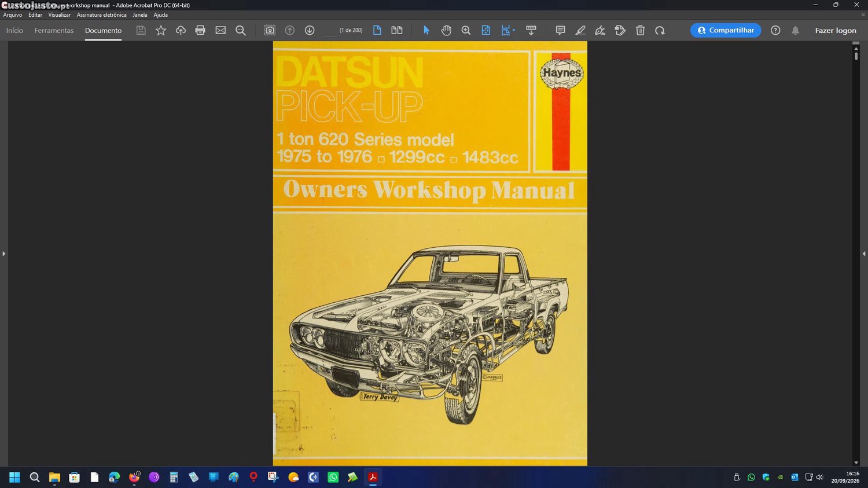This screenshot has height=488, width=868.
Task: Open the Visualizar menu
Action: (59, 15)
